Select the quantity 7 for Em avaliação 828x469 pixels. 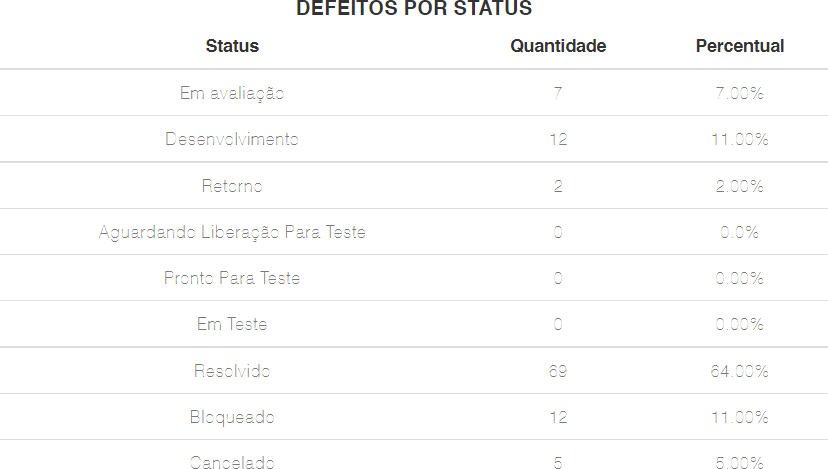click(x=558, y=93)
